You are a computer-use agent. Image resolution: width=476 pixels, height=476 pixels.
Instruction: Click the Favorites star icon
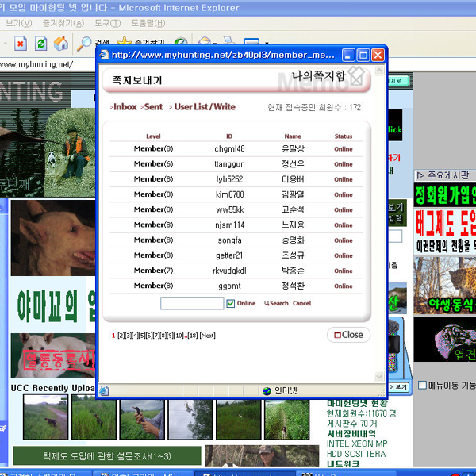coord(124,43)
